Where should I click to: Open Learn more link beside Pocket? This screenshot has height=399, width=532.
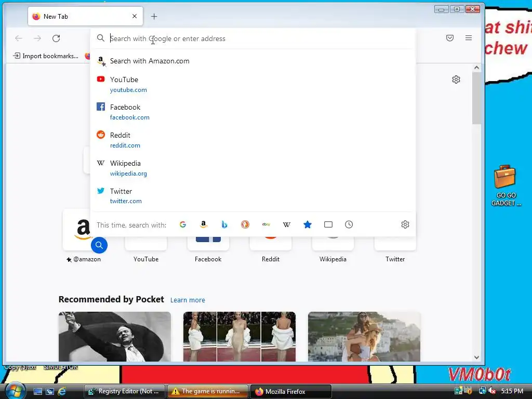188,300
